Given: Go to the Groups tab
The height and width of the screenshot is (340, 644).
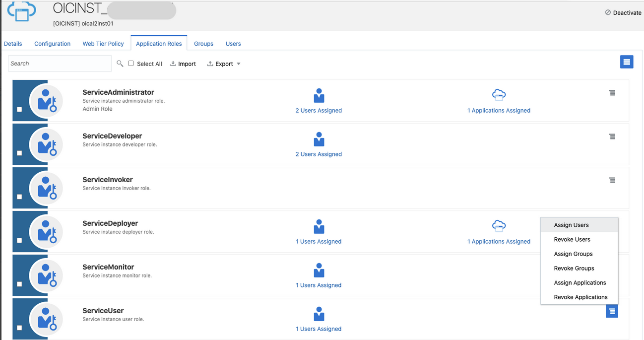Looking at the screenshot, I should (x=203, y=44).
